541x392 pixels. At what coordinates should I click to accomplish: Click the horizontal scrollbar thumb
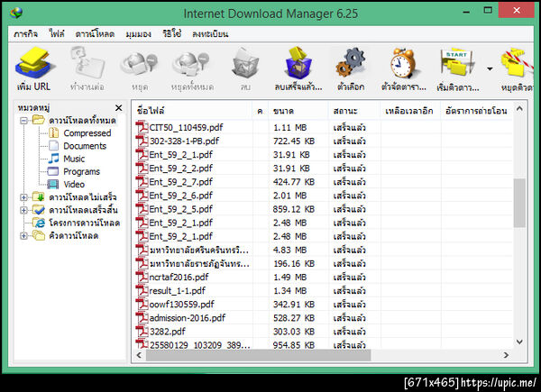259,355
